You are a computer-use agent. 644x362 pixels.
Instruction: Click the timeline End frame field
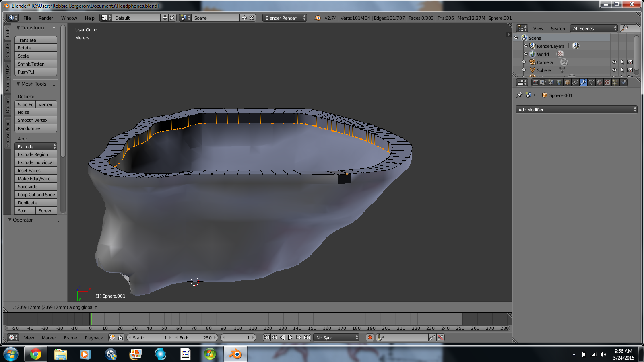pyautogui.click(x=196, y=337)
